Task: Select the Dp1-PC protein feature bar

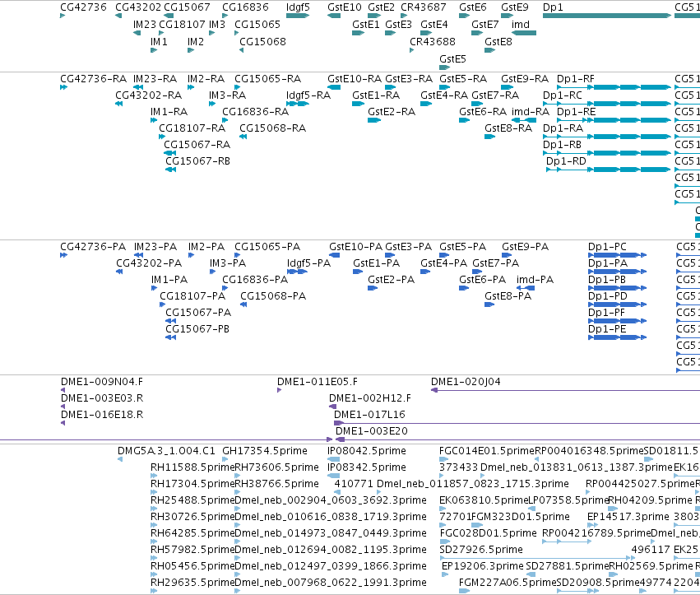Action: 618,255
